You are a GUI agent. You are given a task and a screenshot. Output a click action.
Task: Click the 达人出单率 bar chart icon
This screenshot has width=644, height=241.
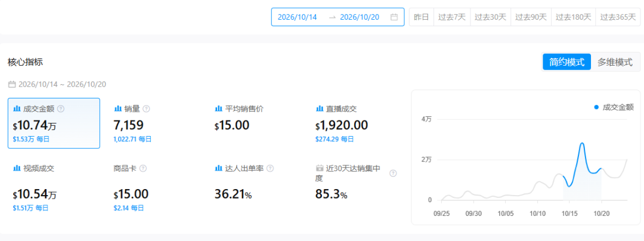click(x=218, y=168)
